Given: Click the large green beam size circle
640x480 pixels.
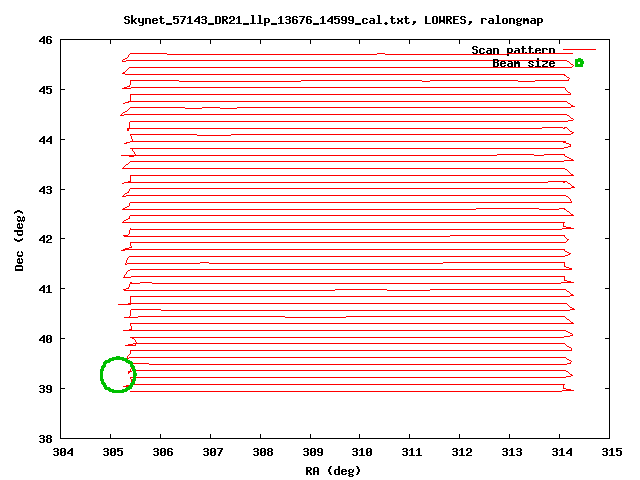Looking at the screenshot, I should [118, 375].
